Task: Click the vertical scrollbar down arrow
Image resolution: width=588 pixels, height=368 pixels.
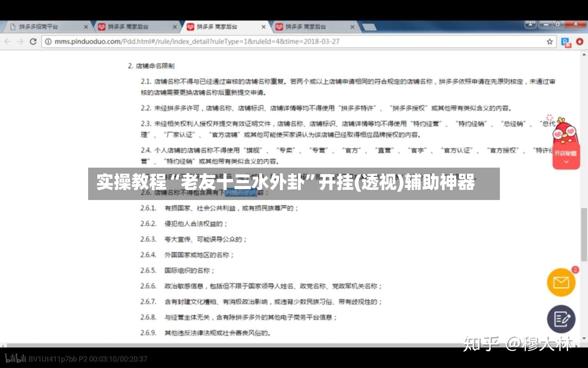Action: pos(584,338)
